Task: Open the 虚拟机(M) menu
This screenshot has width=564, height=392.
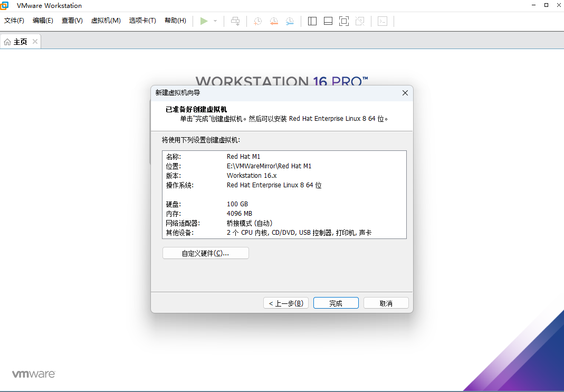Action: (106, 21)
